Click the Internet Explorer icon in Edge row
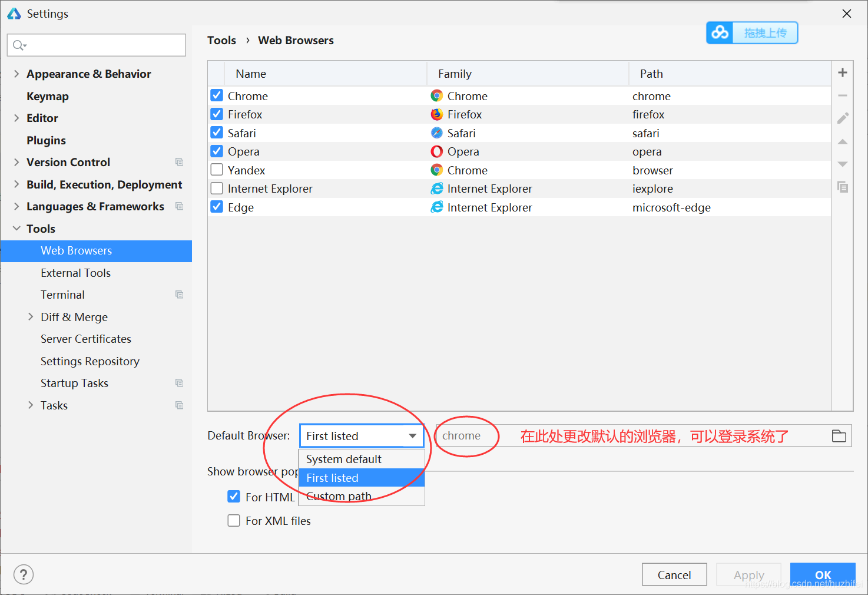The height and width of the screenshot is (595, 868). [436, 207]
